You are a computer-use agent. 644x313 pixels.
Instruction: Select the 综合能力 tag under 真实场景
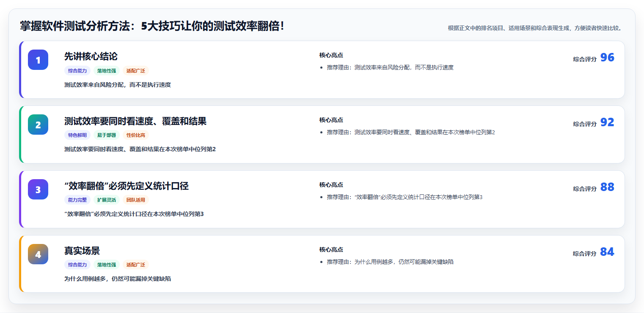[77, 265]
